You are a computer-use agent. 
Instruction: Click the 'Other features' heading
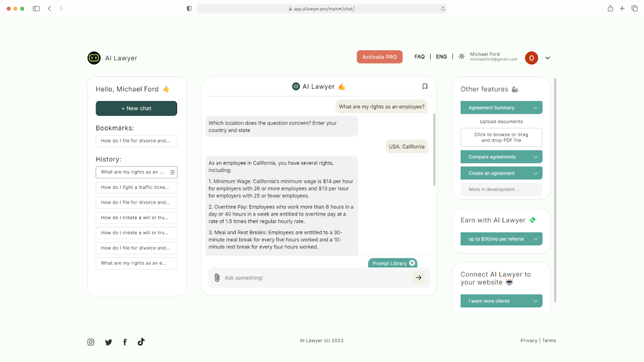coord(489,89)
